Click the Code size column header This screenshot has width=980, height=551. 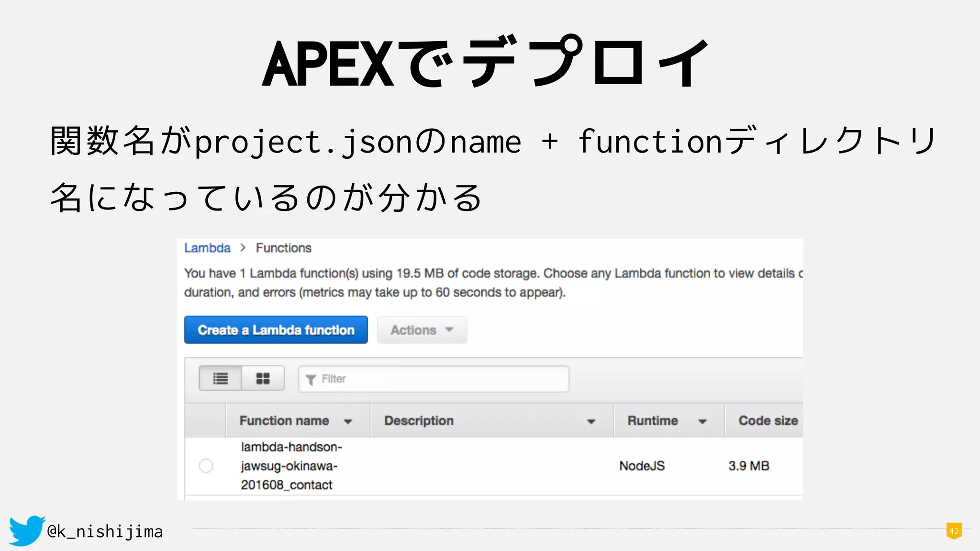click(x=768, y=420)
